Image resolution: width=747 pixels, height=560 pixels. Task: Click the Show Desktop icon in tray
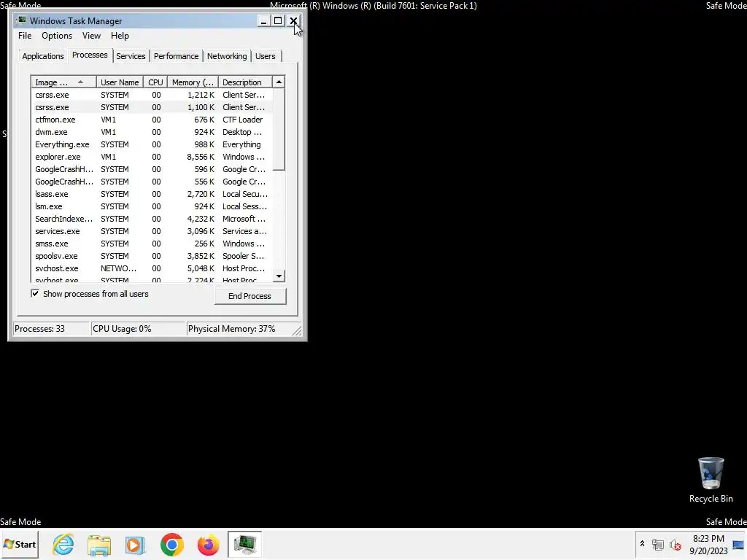click(739, 544)
